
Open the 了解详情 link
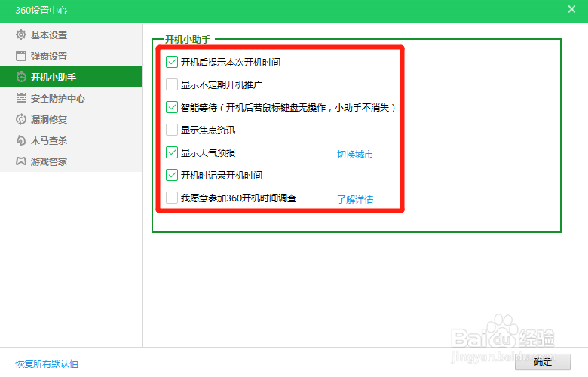pyautogui.click(x=355, y=199)
